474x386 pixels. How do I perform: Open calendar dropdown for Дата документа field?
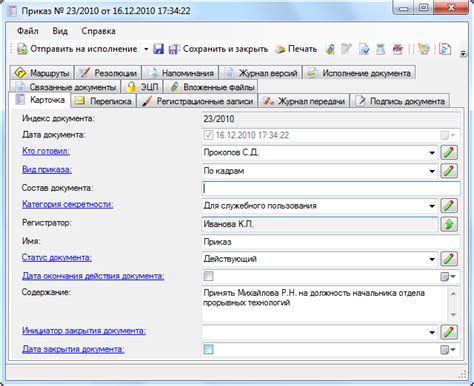(x=448, y=135)
